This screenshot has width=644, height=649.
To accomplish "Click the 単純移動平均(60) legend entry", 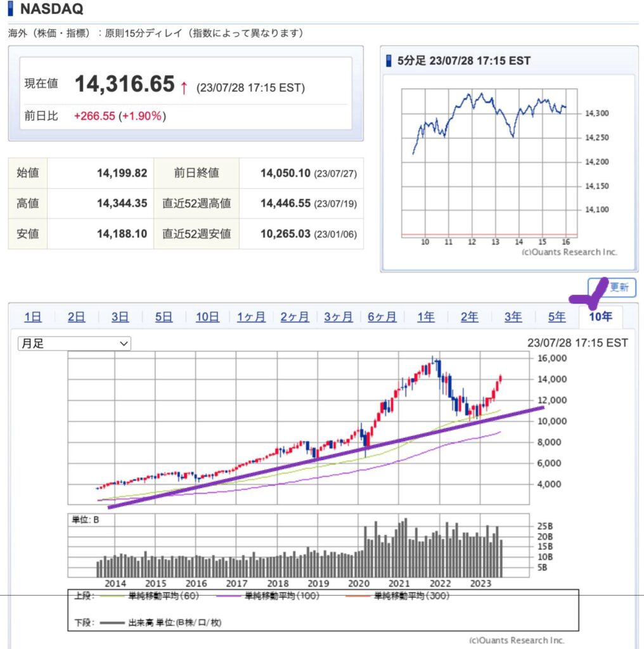I will tap(164, 596).
